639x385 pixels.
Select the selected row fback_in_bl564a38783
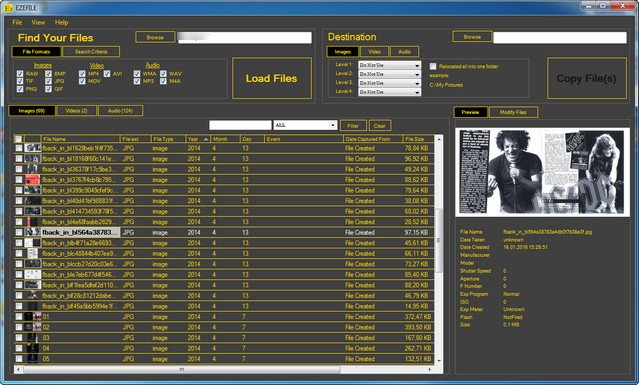[224, 232]
